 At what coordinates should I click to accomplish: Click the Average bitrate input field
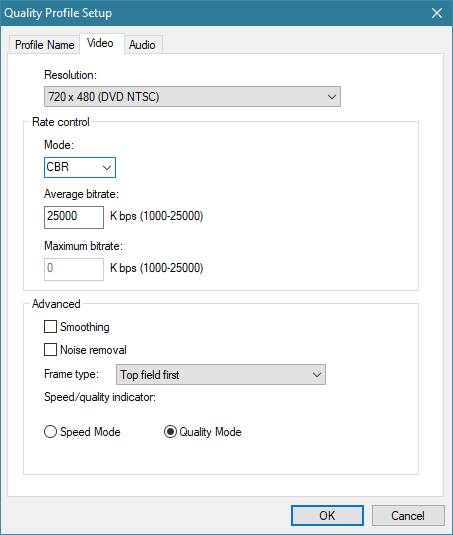pos(74,217)
